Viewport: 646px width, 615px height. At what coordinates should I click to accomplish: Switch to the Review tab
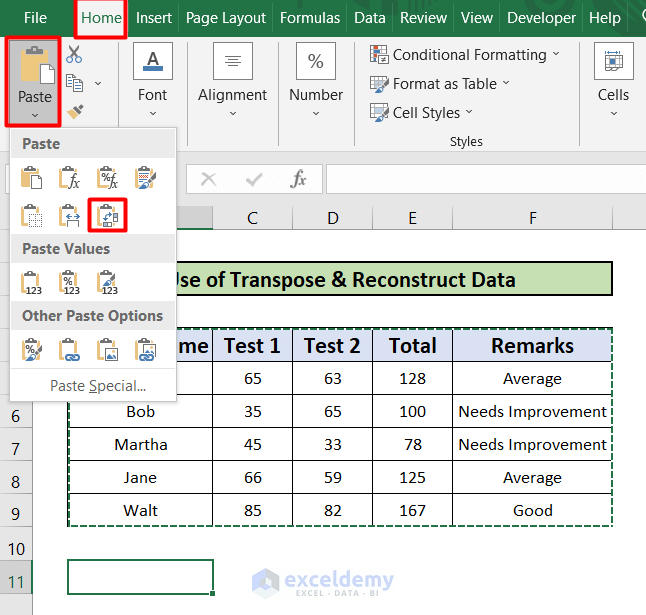(x=423, y=18)
